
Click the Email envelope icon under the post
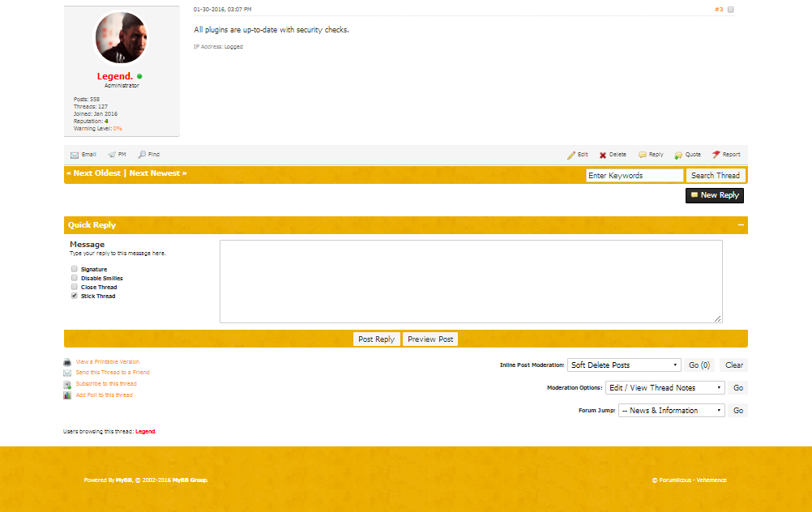pos(75,155)
